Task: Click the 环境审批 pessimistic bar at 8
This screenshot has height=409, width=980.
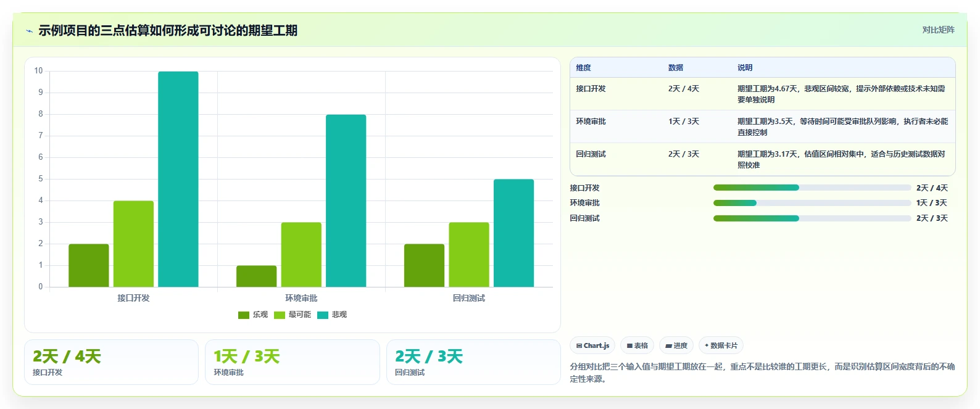Action: (346, 200)
